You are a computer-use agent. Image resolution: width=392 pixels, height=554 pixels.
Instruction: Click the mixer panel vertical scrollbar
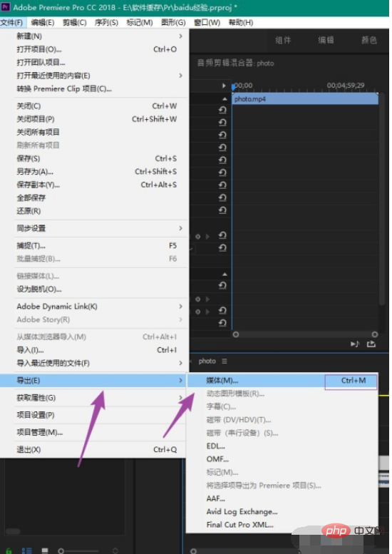pos(382,199)
